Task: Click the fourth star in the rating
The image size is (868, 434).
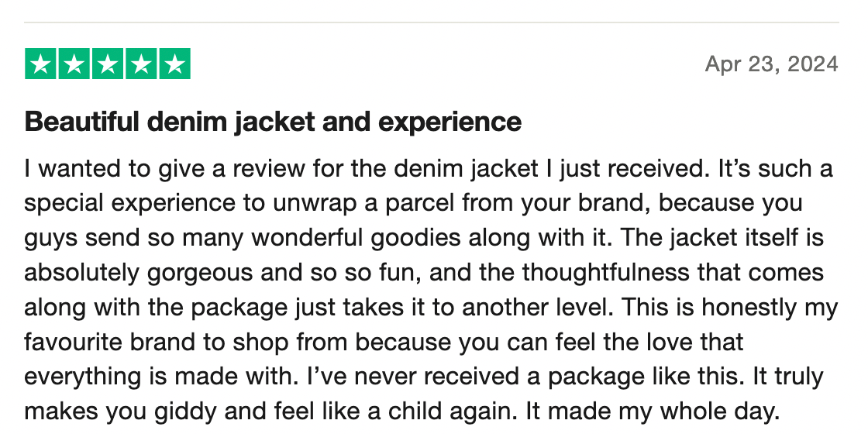Action: point(141,64)
